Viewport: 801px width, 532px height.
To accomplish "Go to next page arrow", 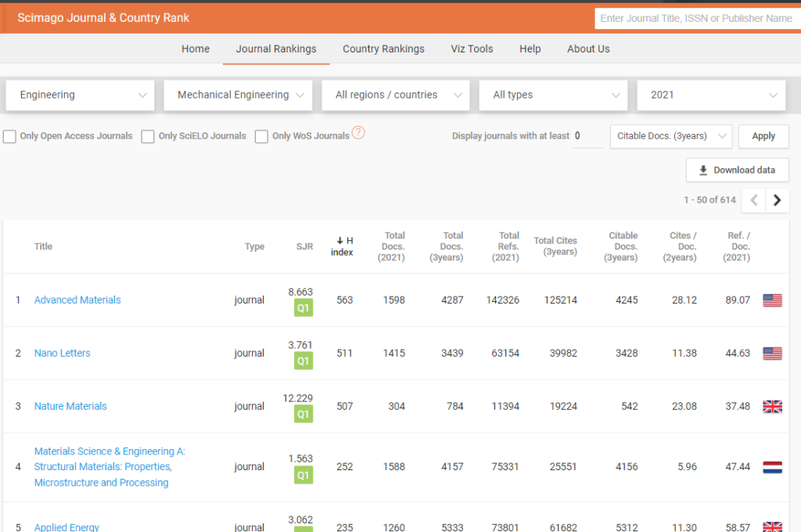I will [777, 200].
